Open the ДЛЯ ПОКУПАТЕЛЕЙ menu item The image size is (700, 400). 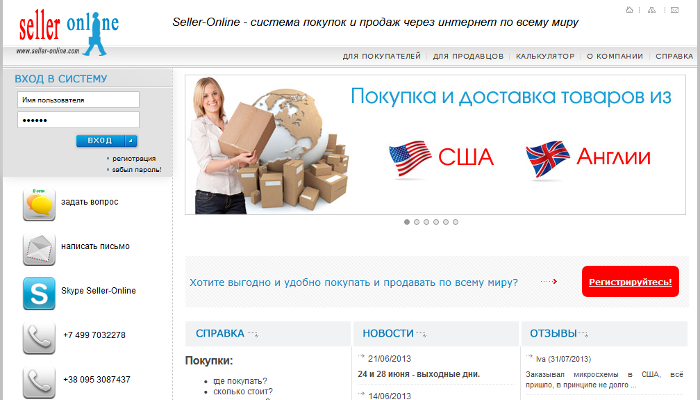coord(382,56)
